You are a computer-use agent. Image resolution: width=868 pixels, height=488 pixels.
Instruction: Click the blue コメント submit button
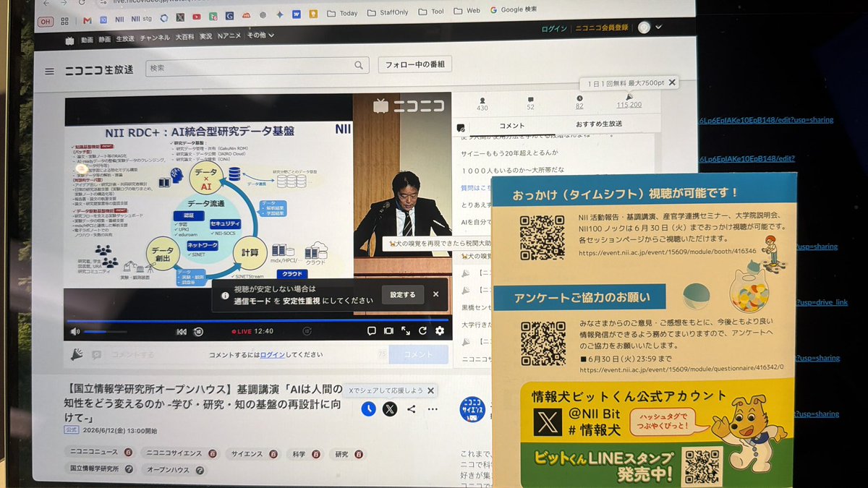(x=418, y=354)
